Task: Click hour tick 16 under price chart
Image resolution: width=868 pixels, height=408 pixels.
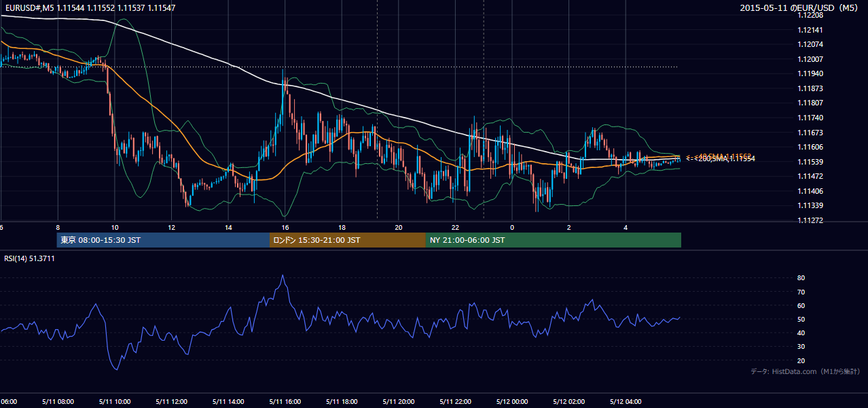Action: tap(285, 228)
